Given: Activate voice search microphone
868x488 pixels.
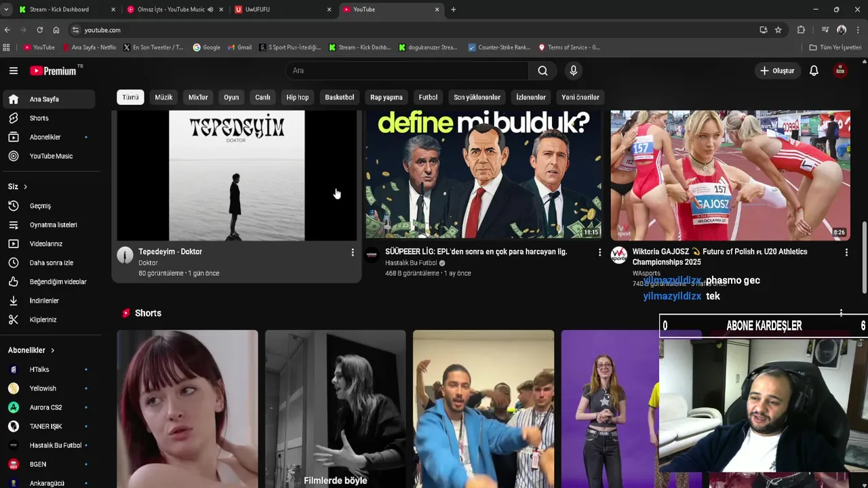Looking at the screenshot, I should (574, 70).
